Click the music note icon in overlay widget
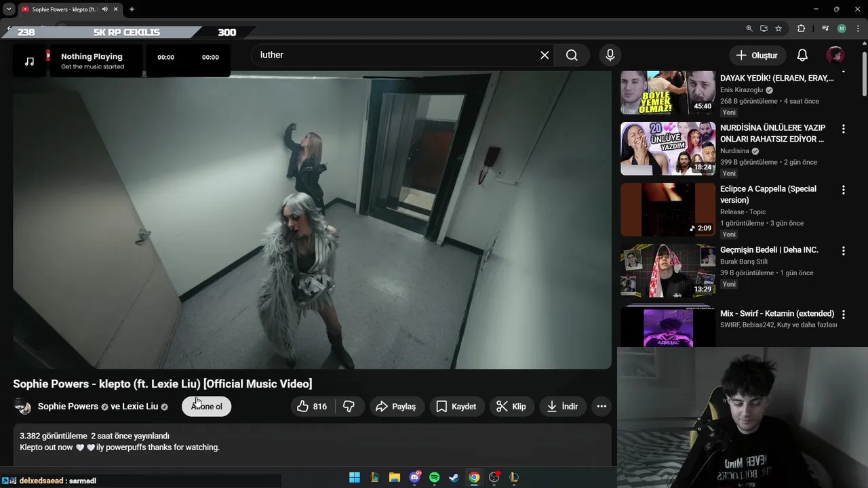The height and width of the screenshot is (488, 868). point(29,61)
